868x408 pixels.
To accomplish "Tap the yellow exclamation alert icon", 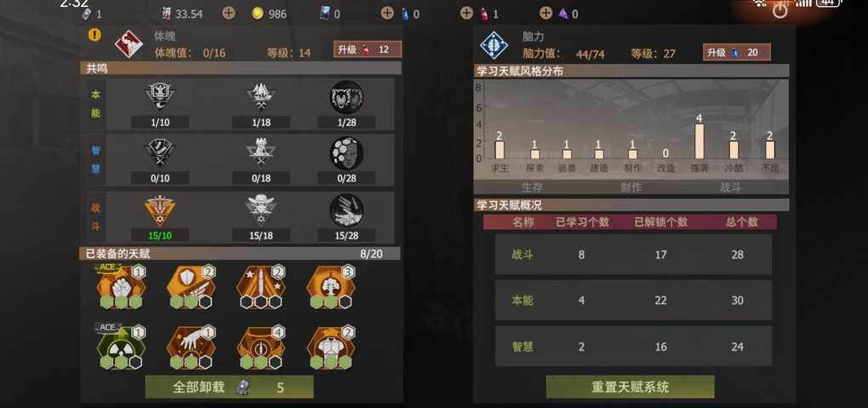I will click(x=94, y=34).
